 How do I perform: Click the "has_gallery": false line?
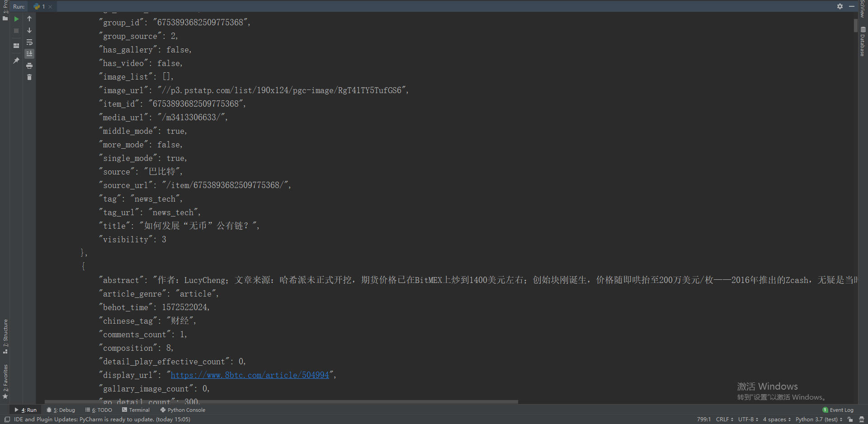pyautogui.click(x=145, y=50)
